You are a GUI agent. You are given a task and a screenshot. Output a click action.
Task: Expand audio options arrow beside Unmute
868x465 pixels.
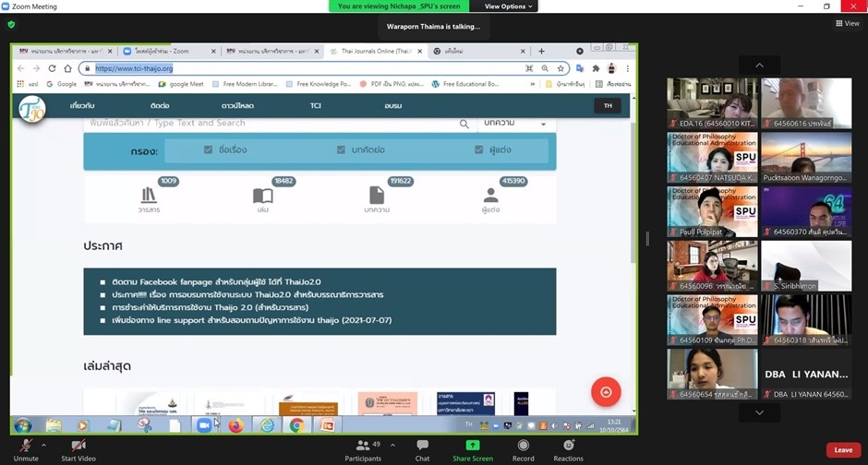43,445
